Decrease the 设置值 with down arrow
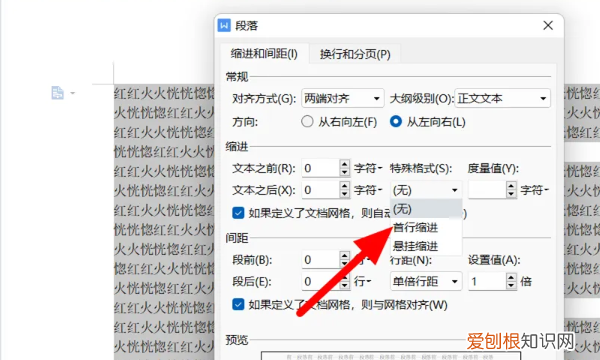 click(x=511, y=286)
